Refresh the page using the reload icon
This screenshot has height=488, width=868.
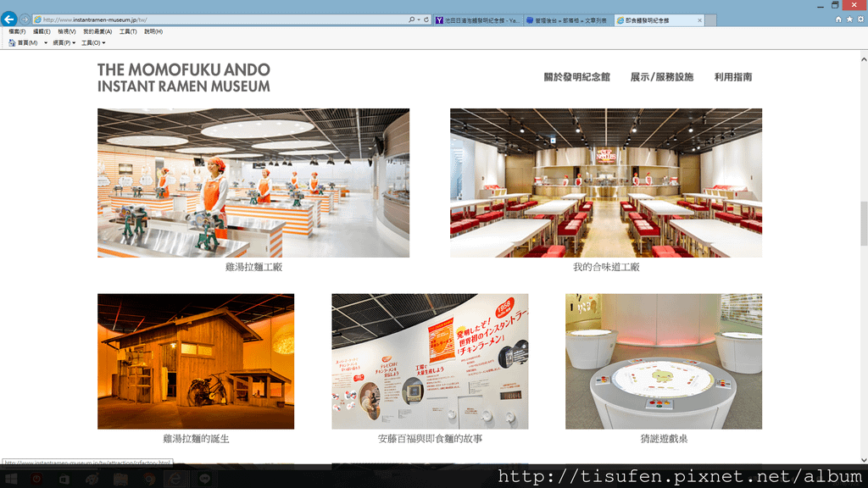[426, 20]
